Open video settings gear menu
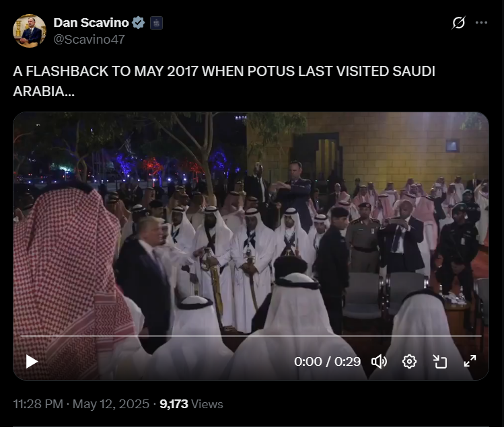 point(409,362)
